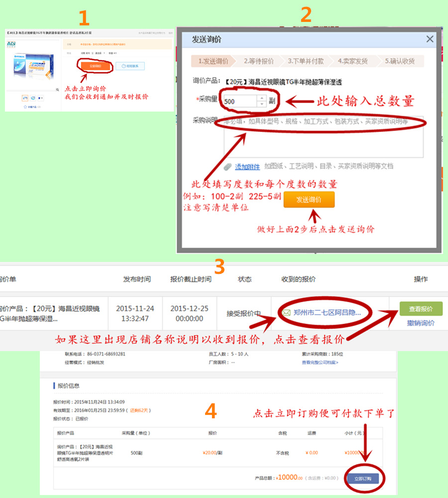Increase 采购量 with the up stepper arrow
Screen dimensions: 448x498
click(x=262, y=98)
